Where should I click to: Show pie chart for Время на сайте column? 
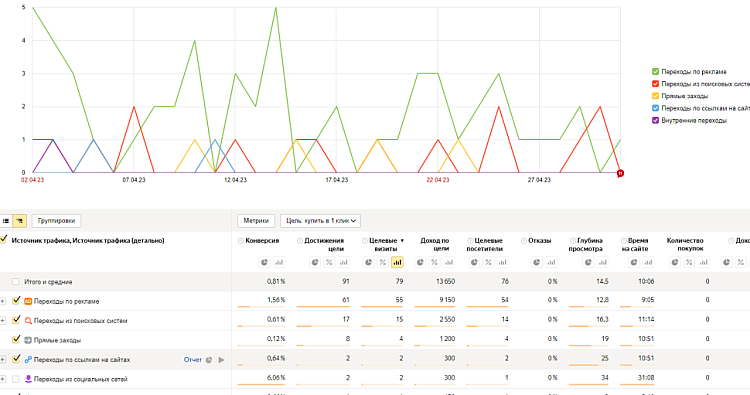click(x=634, y=262)
